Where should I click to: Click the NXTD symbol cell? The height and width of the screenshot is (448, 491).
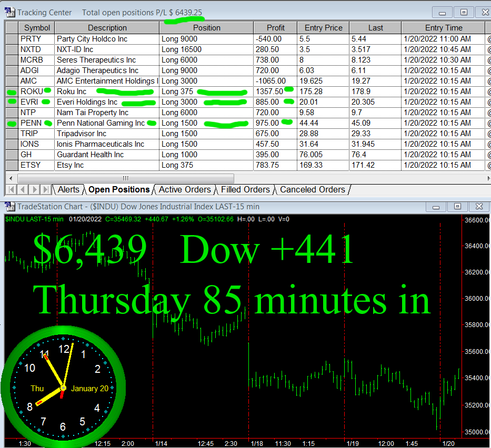pos(36,49)
